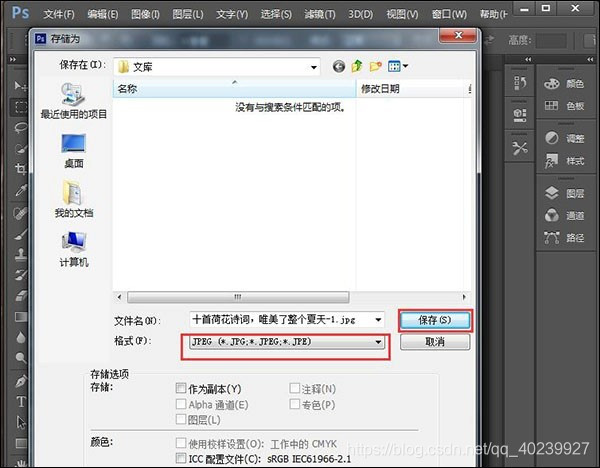Toggle Layers (图层) checkbox in save options

click(x=181, y=419)
